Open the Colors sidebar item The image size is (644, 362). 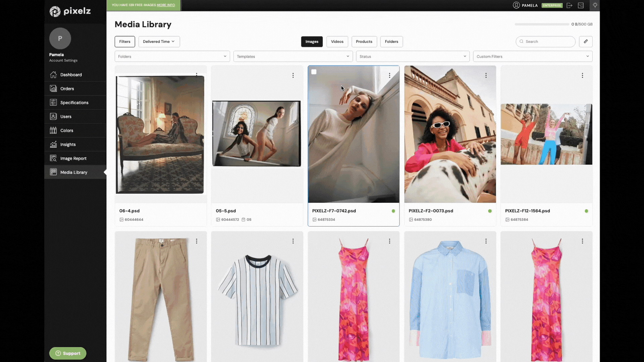(x=66, y=130)
